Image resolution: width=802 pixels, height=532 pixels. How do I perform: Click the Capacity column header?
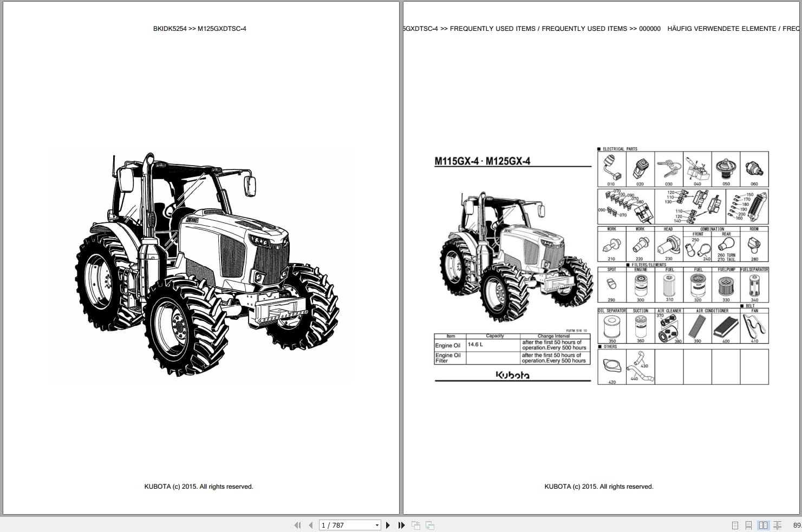point(495,336)
